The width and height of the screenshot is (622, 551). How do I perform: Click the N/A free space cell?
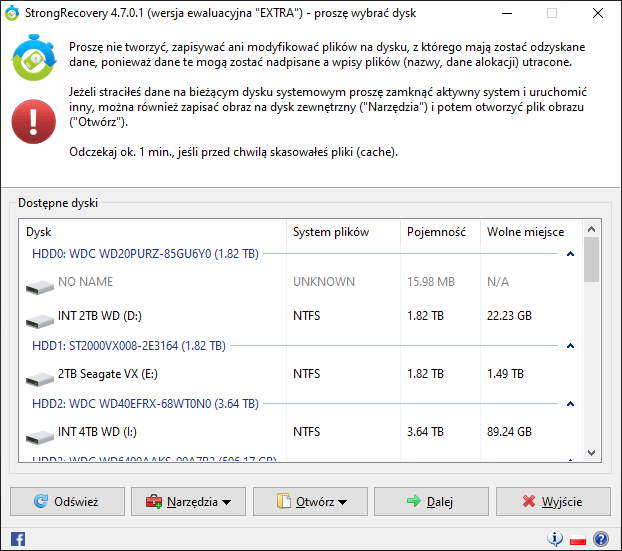point(498,282)
